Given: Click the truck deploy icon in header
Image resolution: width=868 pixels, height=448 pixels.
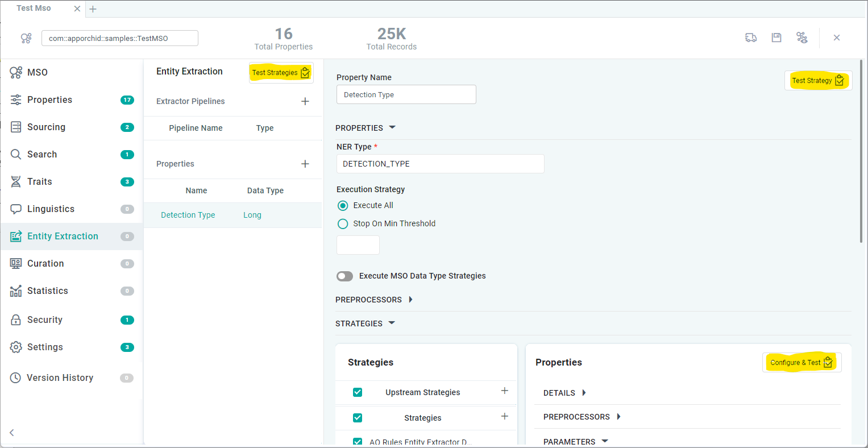Looking at the screenshot, I should 750,38.
